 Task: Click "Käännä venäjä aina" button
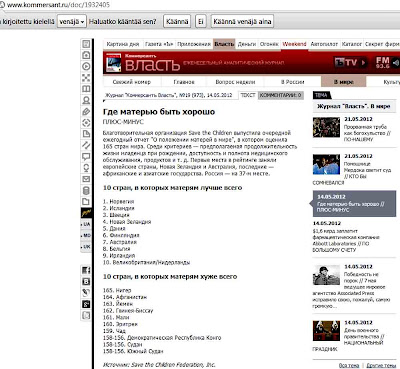click(242, 22)
